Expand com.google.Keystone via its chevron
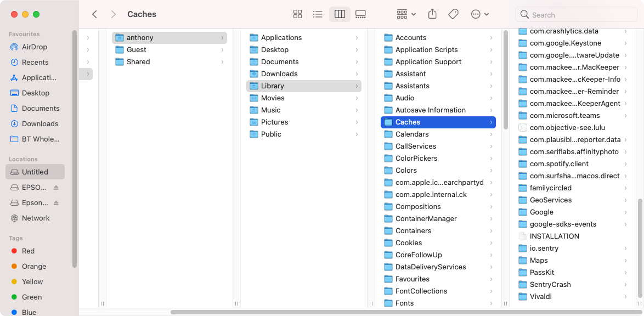 point(625,43)
